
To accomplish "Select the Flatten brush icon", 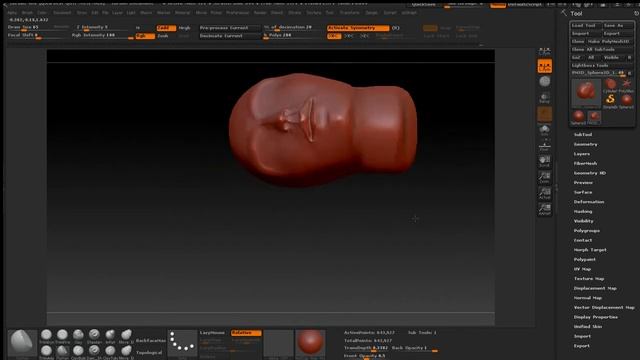I will point(62,351).
